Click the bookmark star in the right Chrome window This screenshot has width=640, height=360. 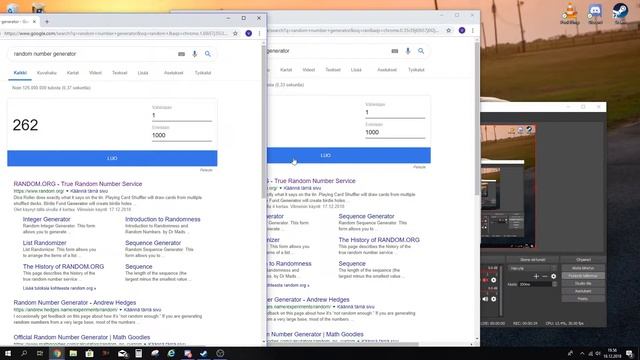point(449,30)
